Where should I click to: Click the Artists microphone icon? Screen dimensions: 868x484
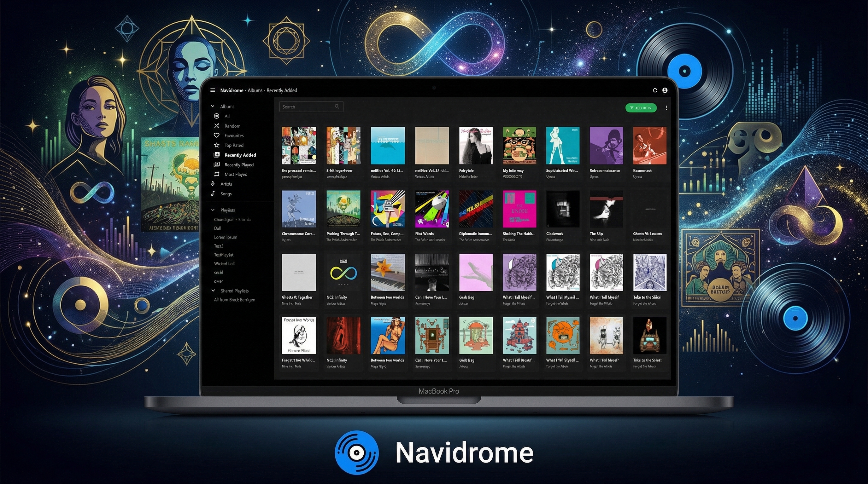(213, 184)
